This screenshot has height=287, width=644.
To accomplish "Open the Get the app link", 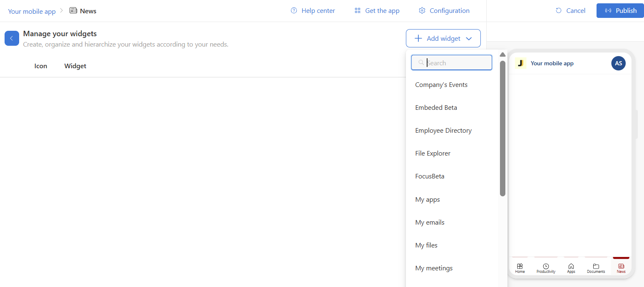I will click(x=377, y=11).
